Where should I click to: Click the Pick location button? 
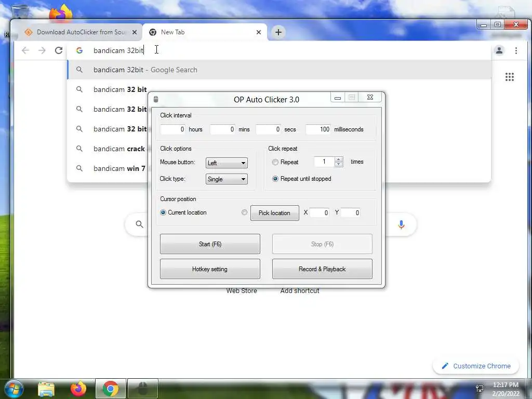pyautogui.click(x=274, y=212)
